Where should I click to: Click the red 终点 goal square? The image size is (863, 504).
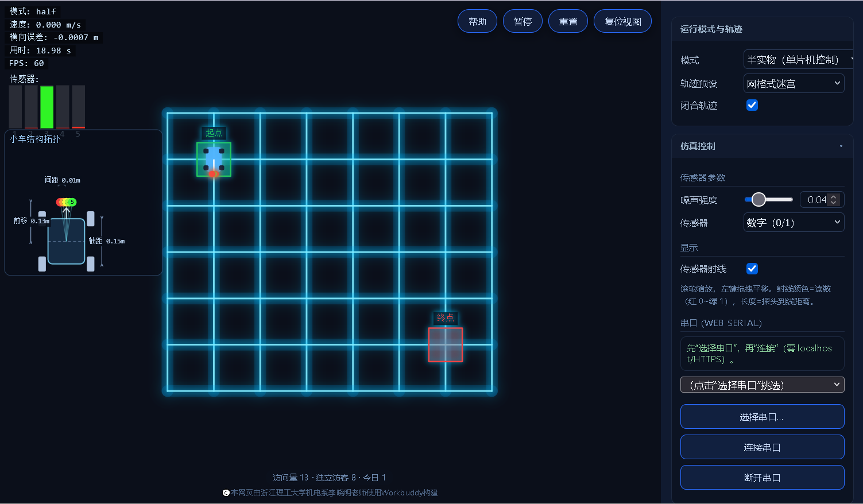coord(446,344)
